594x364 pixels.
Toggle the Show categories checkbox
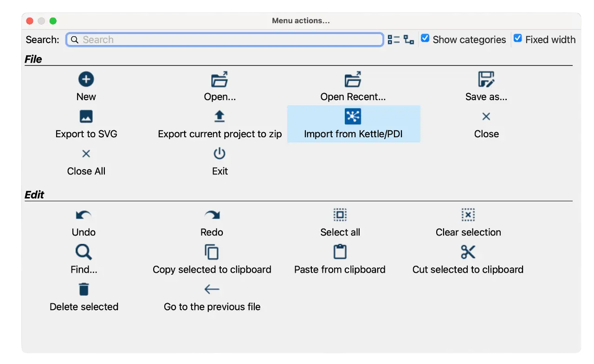(x=425, y=38)
